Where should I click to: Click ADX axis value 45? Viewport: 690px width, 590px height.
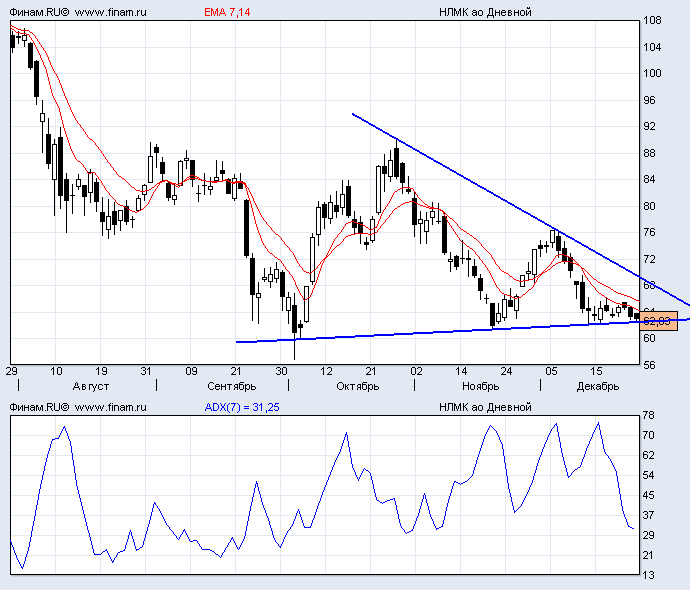(649, 495)
